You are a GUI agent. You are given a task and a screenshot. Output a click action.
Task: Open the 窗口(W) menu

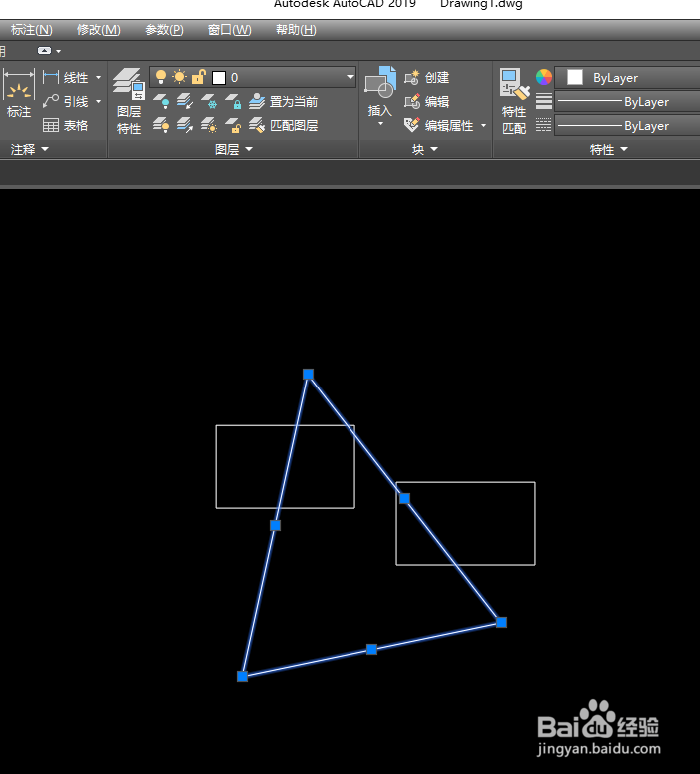pyautogui.click(x=229, y=30)
